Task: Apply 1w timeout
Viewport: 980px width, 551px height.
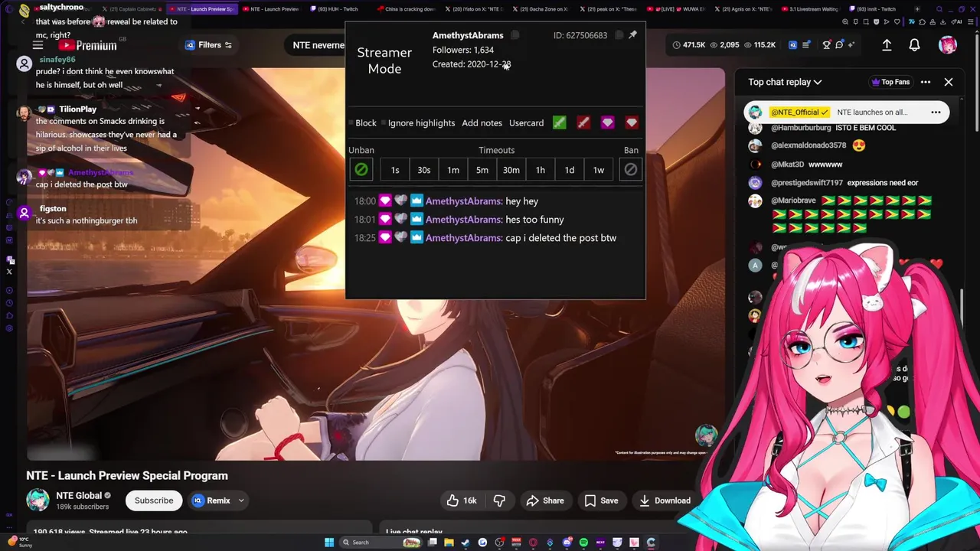Action: (x=599, y=170)
